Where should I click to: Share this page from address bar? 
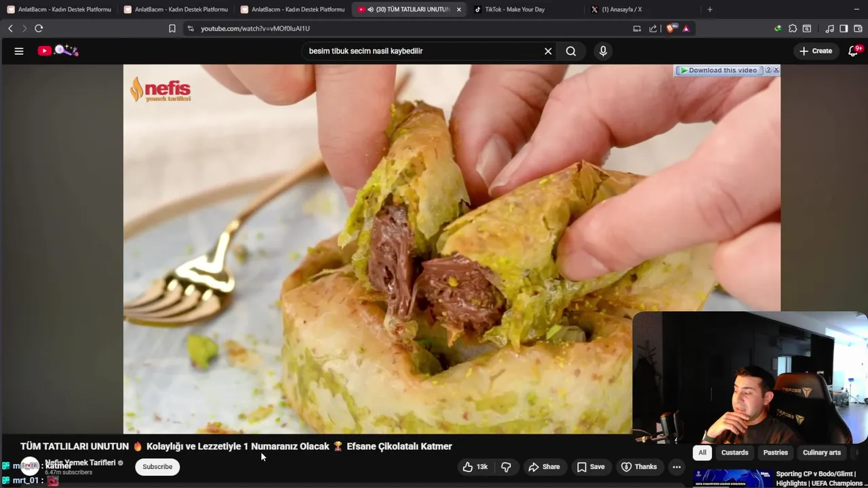point(652,28)
